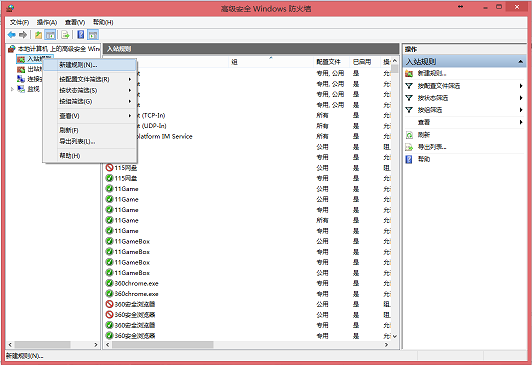
Task: Expand 按配置文件筛选 arrow in Actions pane
Action: (x=521, y=86)
